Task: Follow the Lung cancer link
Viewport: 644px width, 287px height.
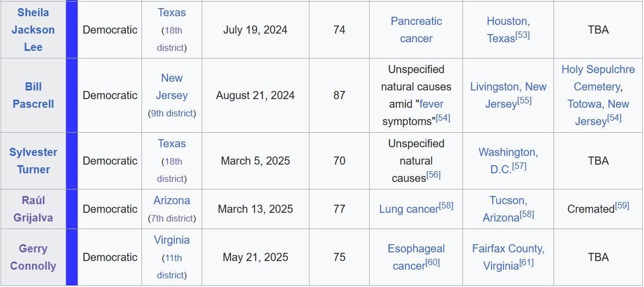Action: tap(409, 209)
